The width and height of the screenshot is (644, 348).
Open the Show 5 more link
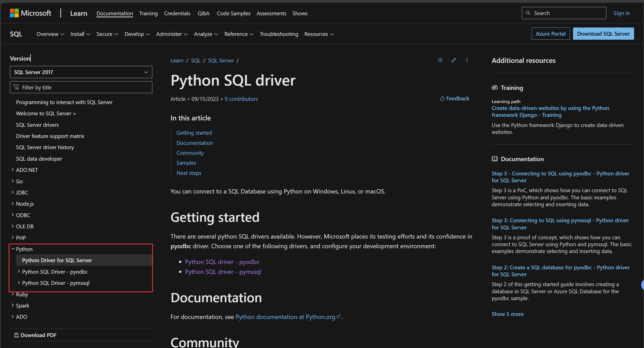[507, 314]
